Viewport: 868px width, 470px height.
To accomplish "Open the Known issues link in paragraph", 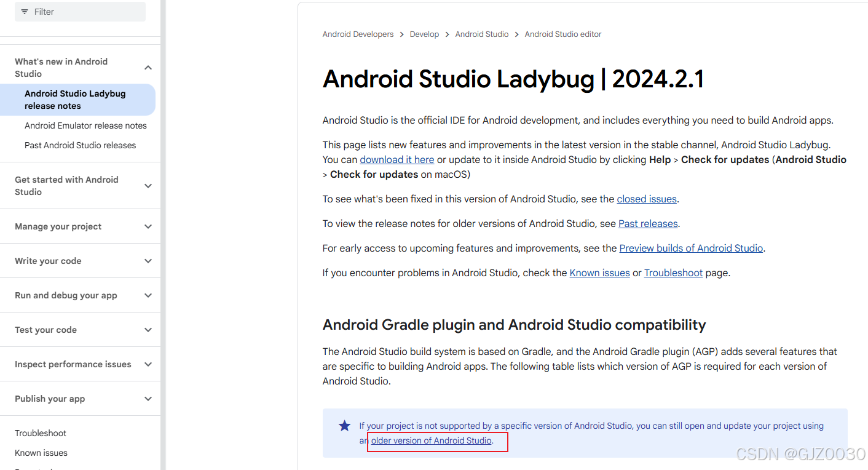I will tap(600, 273).
